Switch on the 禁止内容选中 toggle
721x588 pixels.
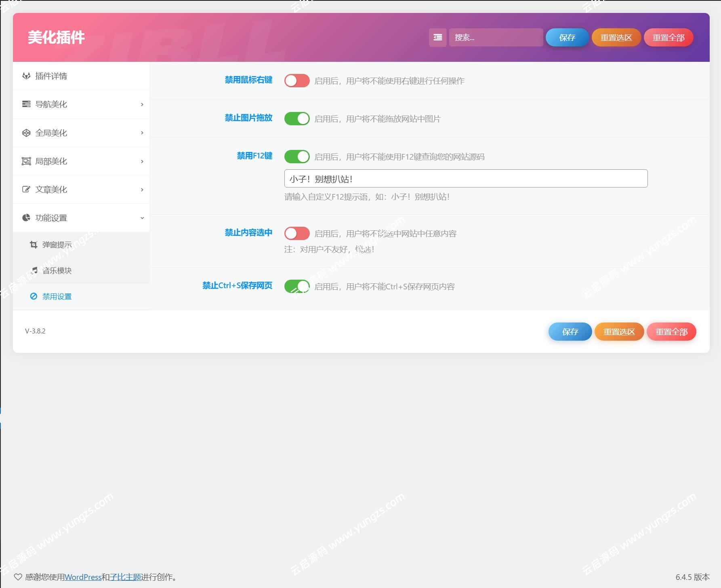(x=297, y=234)
